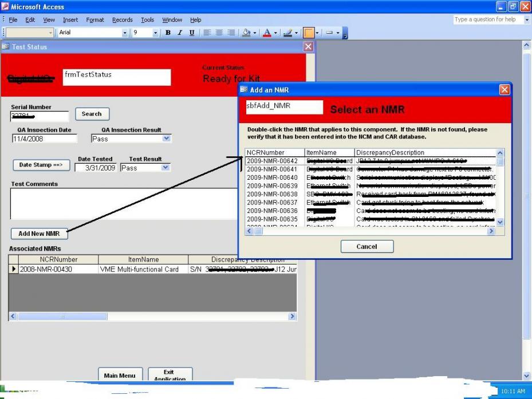This screenshot has height=399, width=532.
Task: Open special effect dropdown arrow
Action: [338, 33]
